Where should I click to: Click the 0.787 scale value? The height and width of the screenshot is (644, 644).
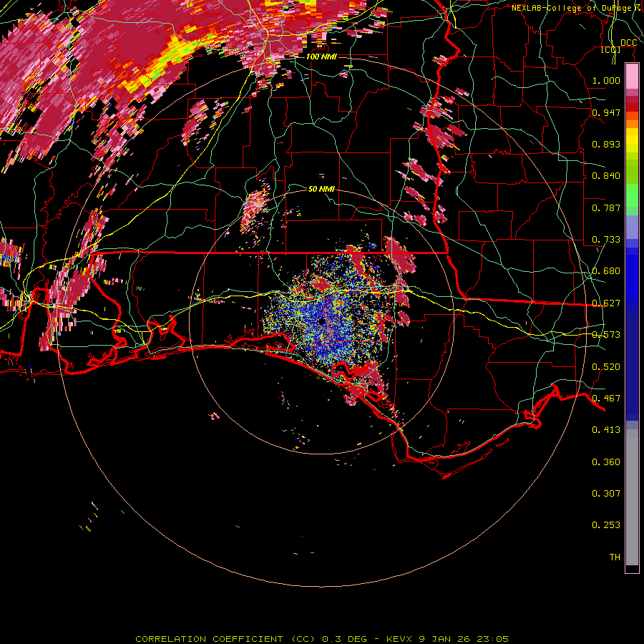[606, 208]
